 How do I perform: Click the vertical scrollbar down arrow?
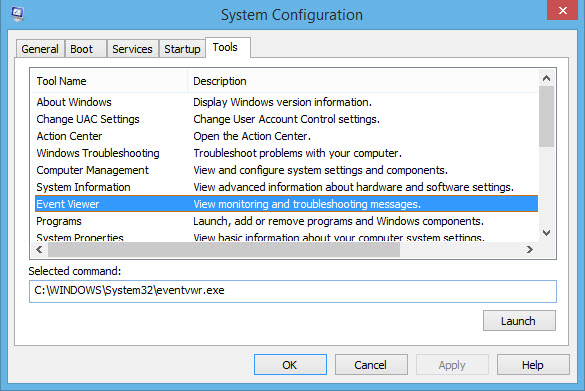547,233
